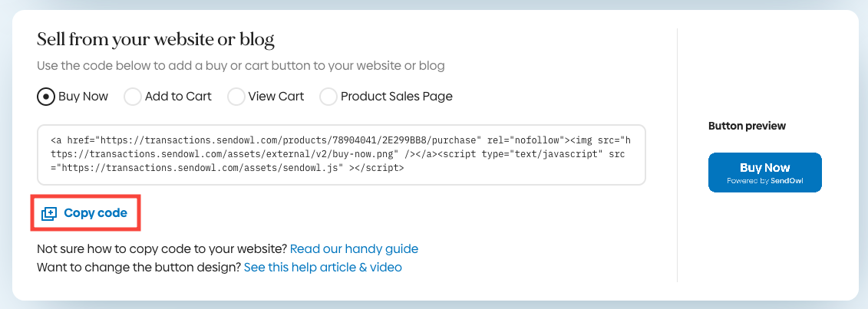The width and height of the screenshot is (868, 309).
Task: Pick the Product Sales Page radio circle
Action: click(328, 97)
